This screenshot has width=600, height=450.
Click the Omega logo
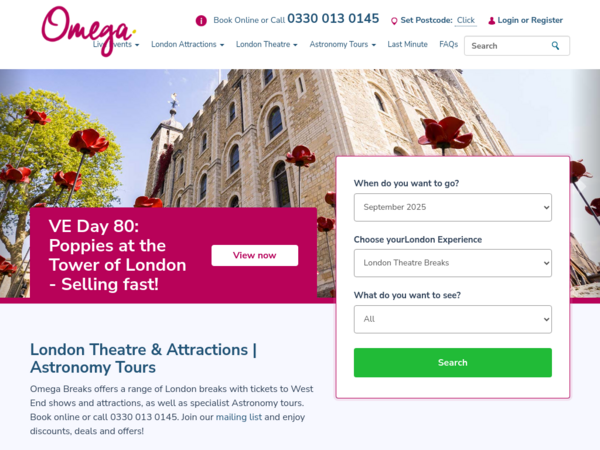pos(88,31)
